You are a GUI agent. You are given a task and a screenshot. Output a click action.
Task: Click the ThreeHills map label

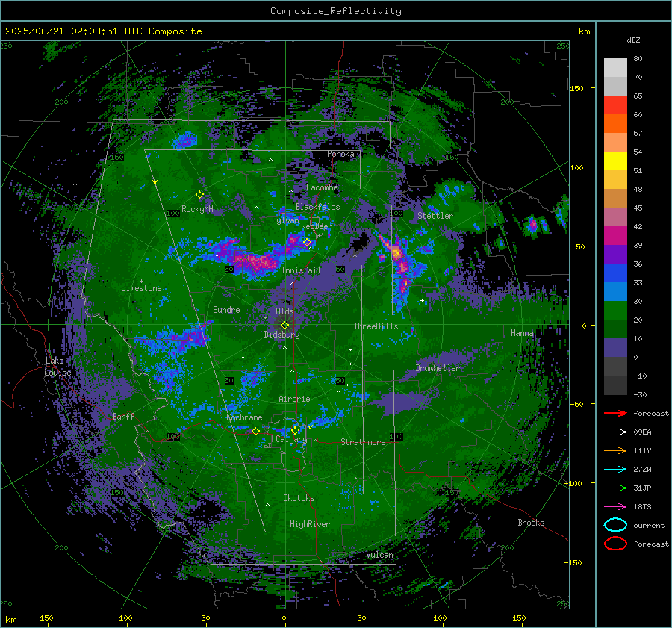376,326
